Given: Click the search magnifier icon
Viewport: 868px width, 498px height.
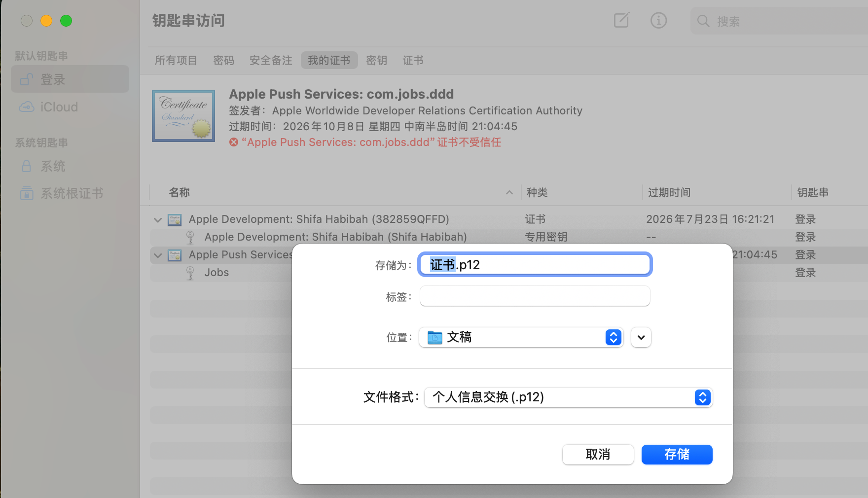Looking at the screenshot, I should coord(703,21).
